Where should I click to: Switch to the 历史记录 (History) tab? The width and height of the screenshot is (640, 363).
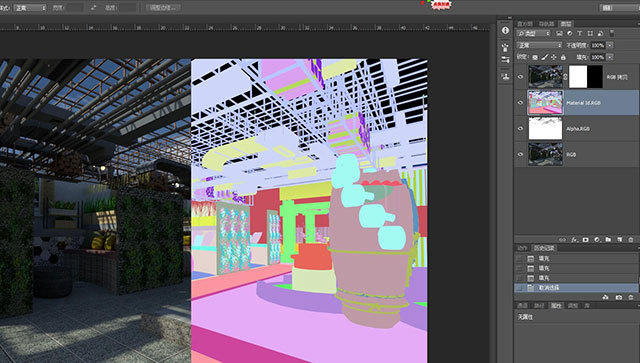544,248
